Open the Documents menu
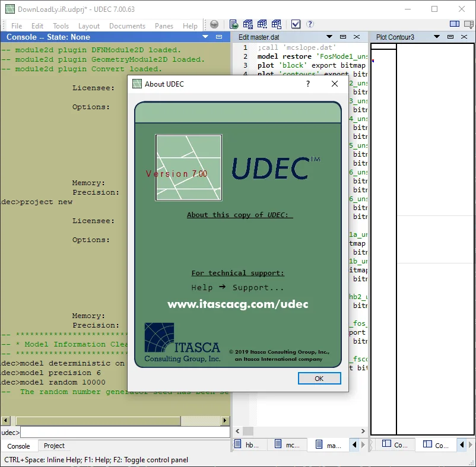Screen dimensions: 476x467 pyautogui.click(x=127, y=26)
